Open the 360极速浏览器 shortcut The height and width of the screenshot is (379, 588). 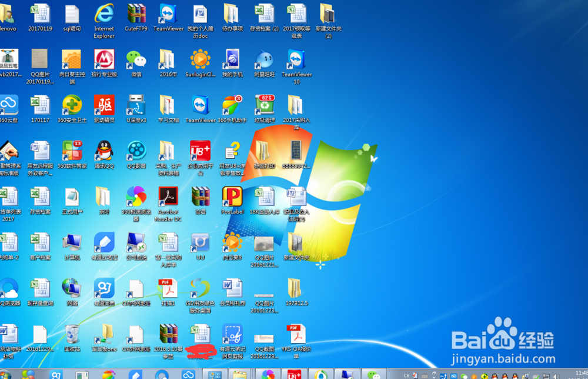[x=136, y=204]
